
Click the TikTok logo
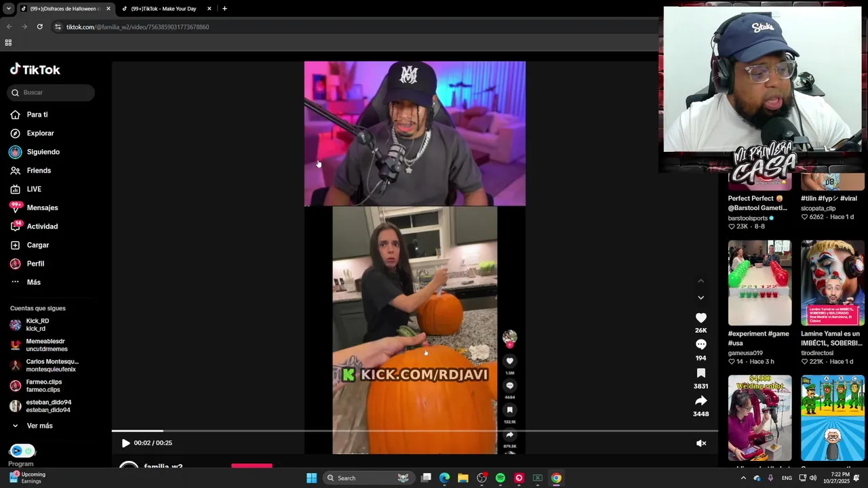tap(35, 69)
